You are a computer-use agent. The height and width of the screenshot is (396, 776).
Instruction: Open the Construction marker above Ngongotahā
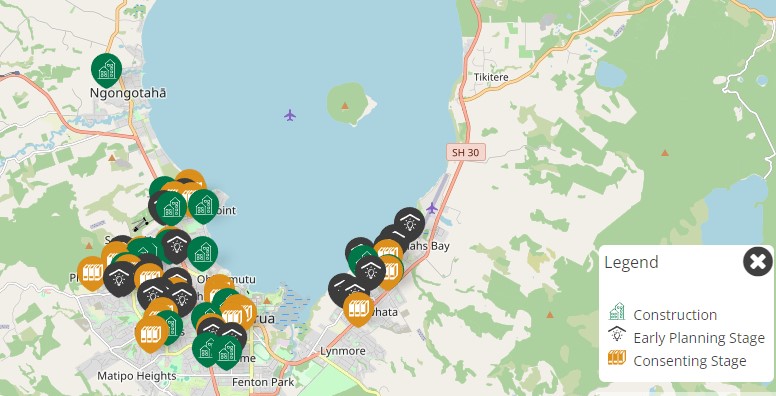click(x=106, y=69)
